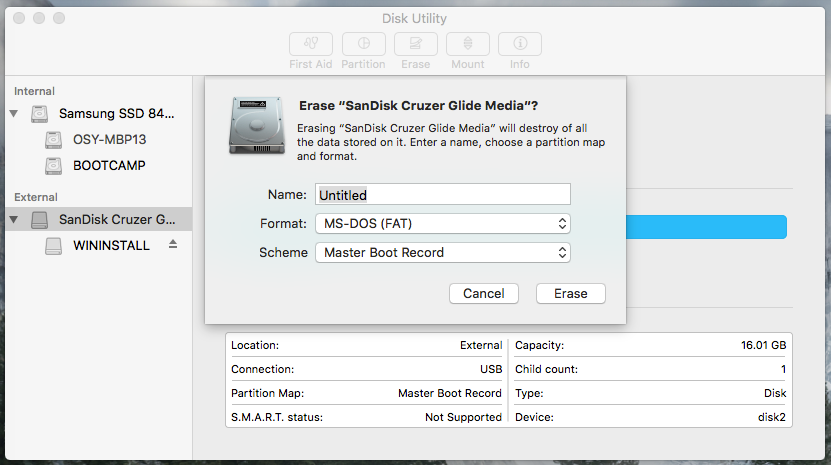Click the 16.01 GB capacity value
Viewport: 831px width, 465px height.
[763, 345]
